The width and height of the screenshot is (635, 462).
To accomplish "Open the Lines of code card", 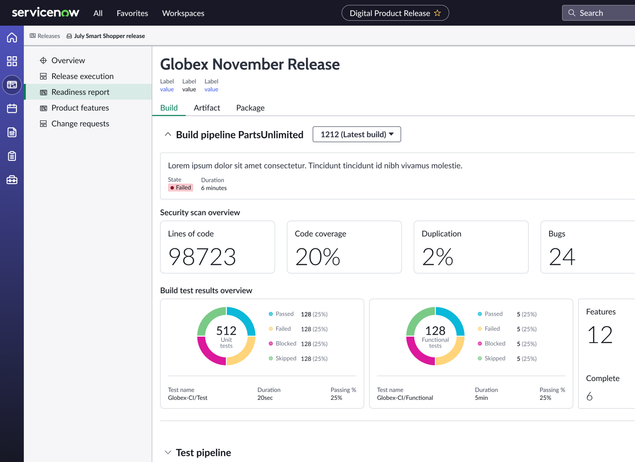I will (217, 247).
